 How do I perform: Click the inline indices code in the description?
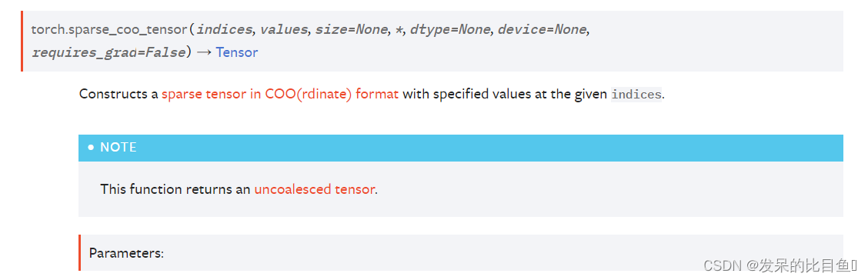(636, 95)
